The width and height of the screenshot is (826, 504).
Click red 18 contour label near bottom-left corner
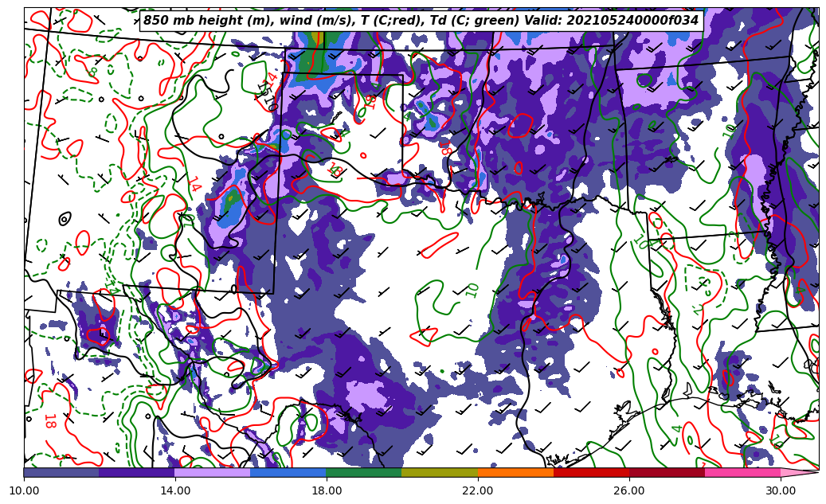coord(49,421)
